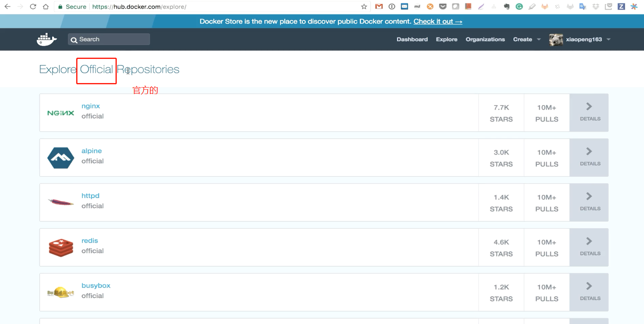Click the Docker whale logo

click(47, 39)
